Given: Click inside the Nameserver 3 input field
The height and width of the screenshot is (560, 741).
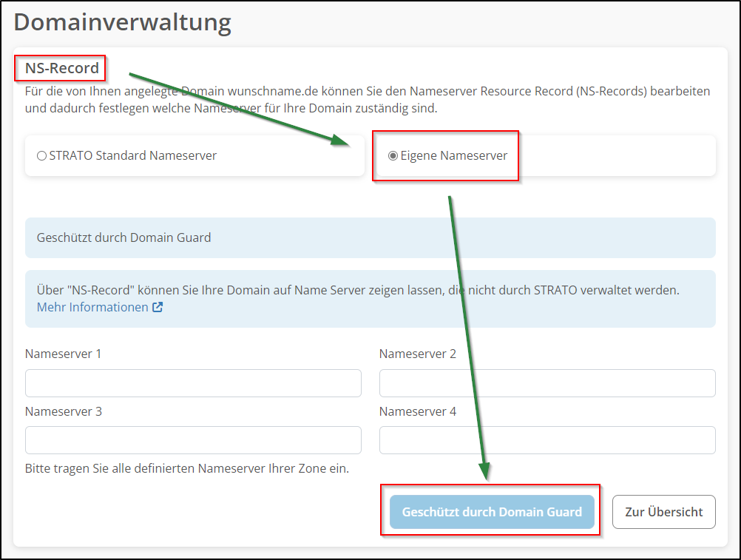Looking at the screenshot, I should [192, 440].
